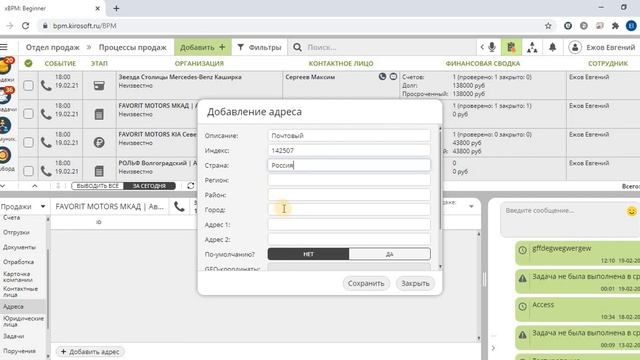Click the stage icon in the РОЛЬФ Волгоградский row
Viewport: 640px width, 360px height.
[x=99, y=171]
